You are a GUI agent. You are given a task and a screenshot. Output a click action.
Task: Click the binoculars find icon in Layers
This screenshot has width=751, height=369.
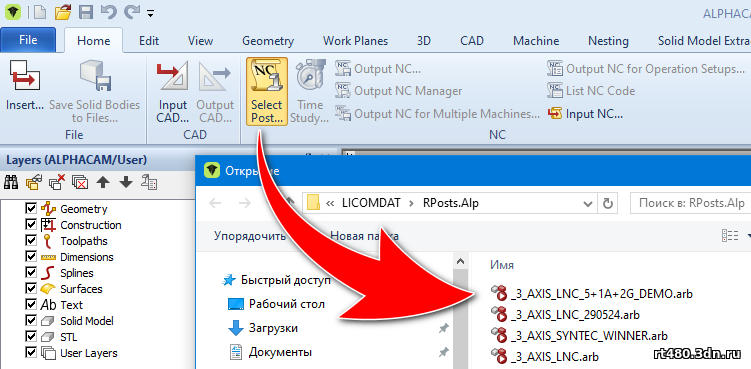coord(11,183)
